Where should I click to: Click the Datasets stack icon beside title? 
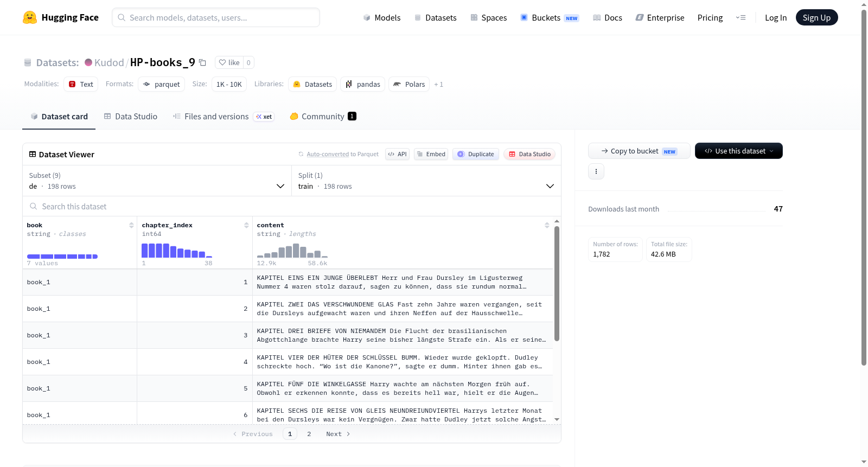coord(28,62)
